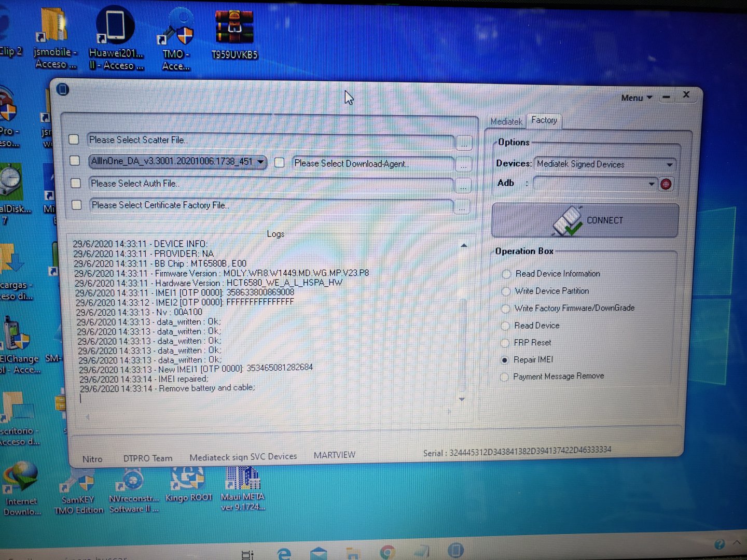Click the New IMEI1 log line
Screen dimensions: 747x560
coord(196,369)
